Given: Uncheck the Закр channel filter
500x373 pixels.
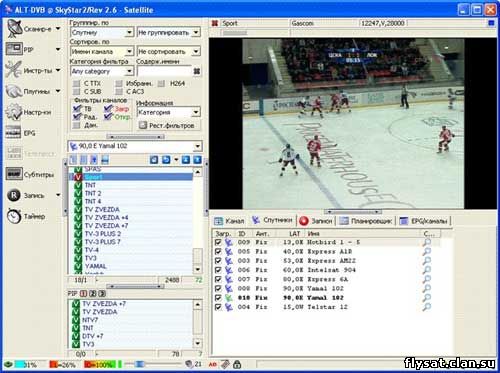Looking at the screenshot, I should click(x=108, y=108).
